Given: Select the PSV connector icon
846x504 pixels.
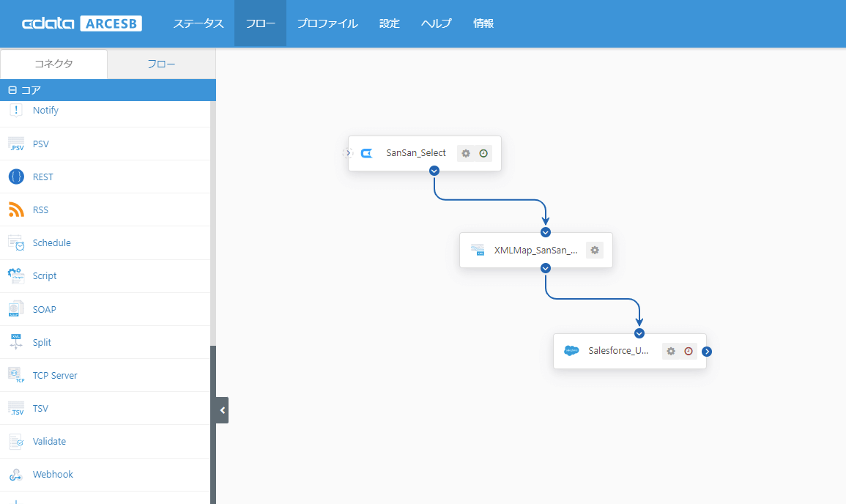Looking at the screenshot, I should point(16,144).
